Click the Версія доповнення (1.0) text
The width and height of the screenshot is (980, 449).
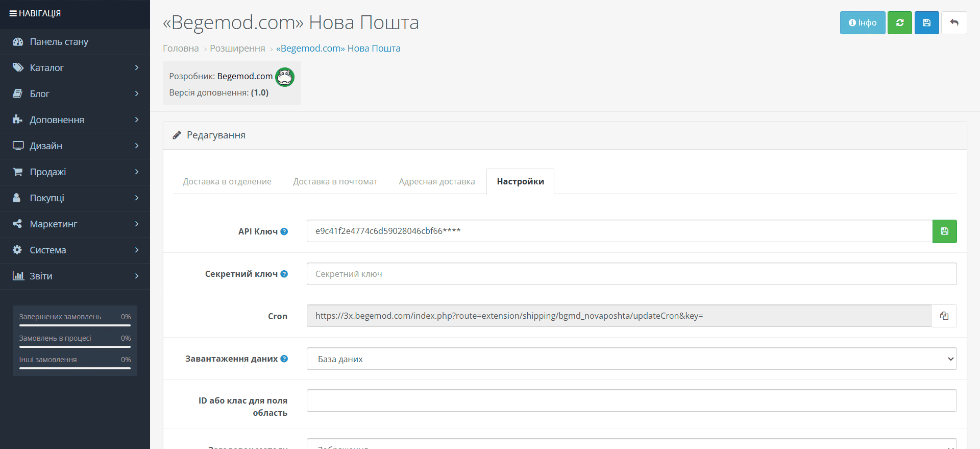click(x=219, y=92)
